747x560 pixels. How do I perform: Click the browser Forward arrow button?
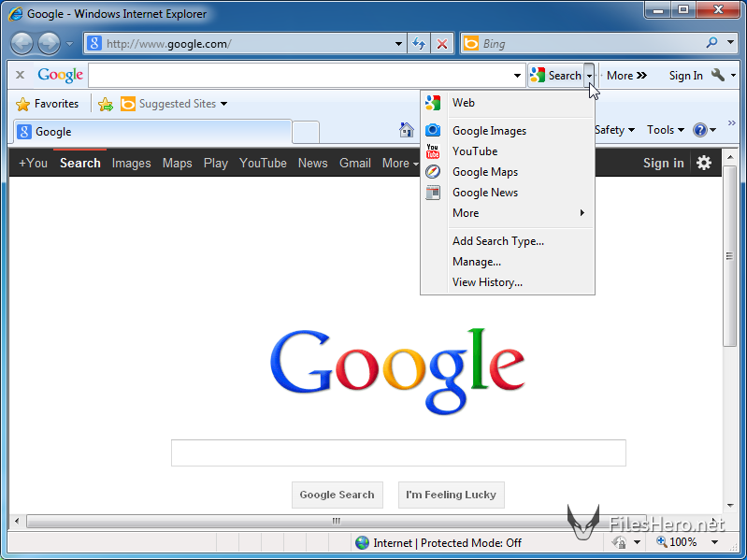50,44
